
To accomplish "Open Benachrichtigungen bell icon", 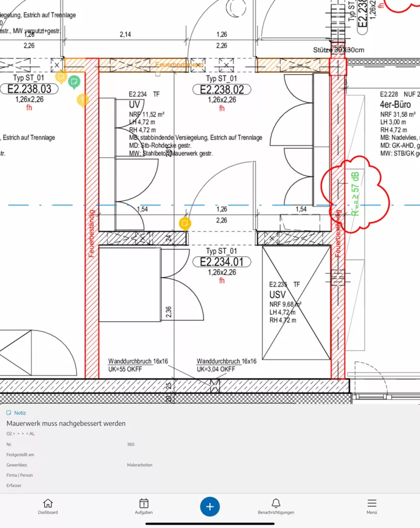I will click(276, 506).
